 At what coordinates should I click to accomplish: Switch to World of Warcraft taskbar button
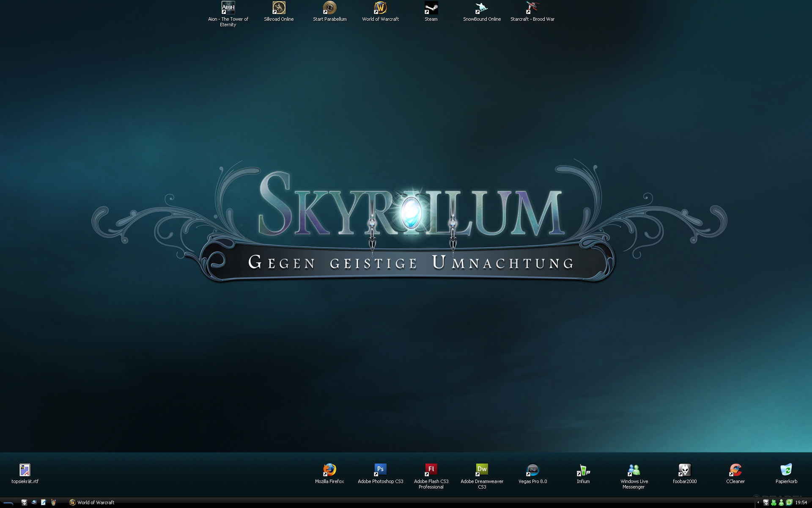[92, 502]
